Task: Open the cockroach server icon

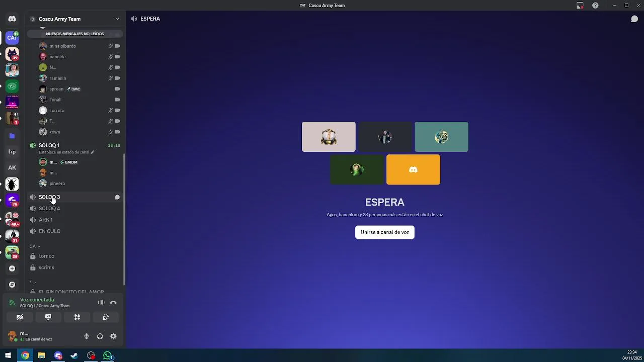Action: click(x=12, y=184)
